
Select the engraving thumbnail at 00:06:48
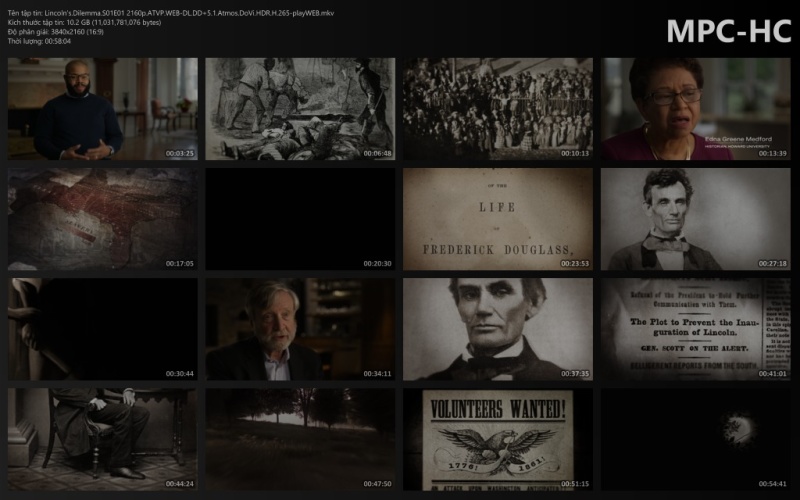click(x=300, y=109)
